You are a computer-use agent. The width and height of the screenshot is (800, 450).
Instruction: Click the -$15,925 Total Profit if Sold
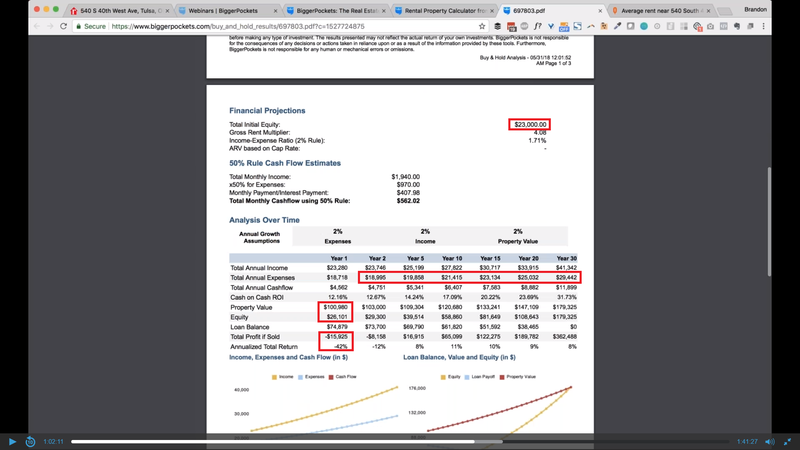336,337
